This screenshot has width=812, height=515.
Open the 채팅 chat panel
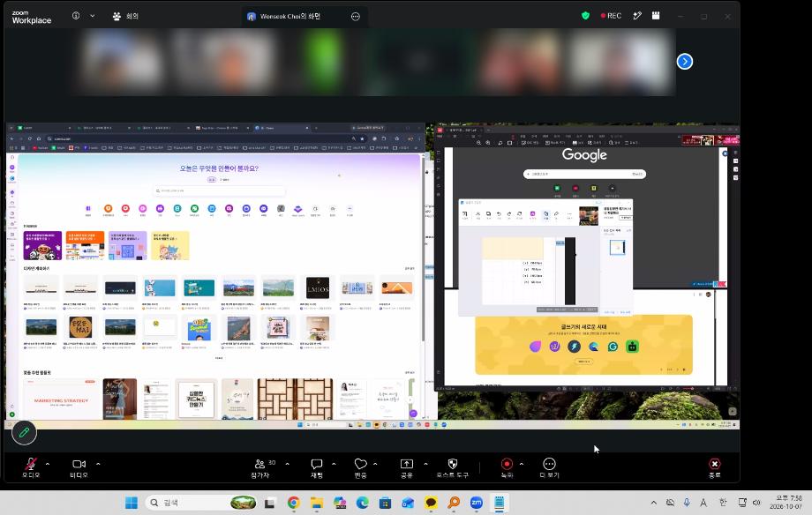pos(316,468)
